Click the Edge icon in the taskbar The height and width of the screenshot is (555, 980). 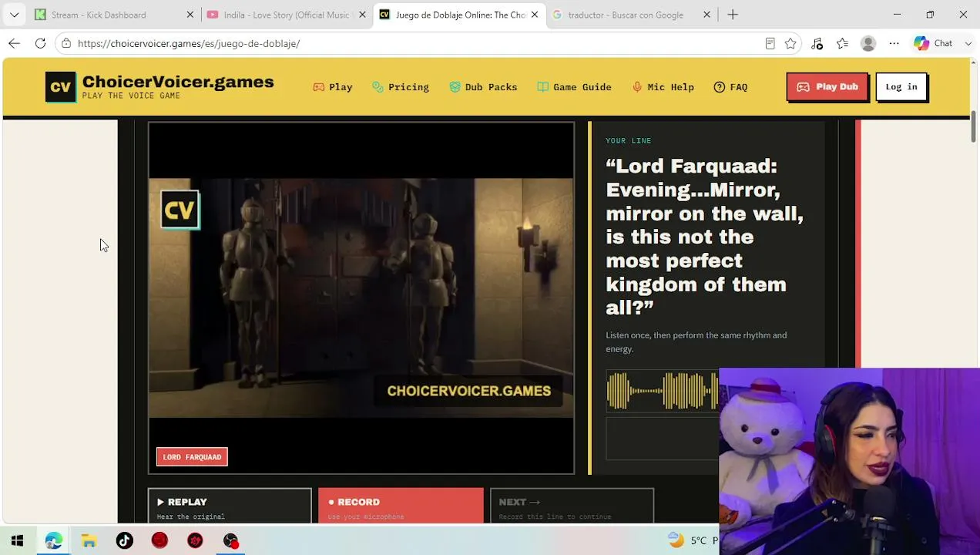click(x=53, y=540)
